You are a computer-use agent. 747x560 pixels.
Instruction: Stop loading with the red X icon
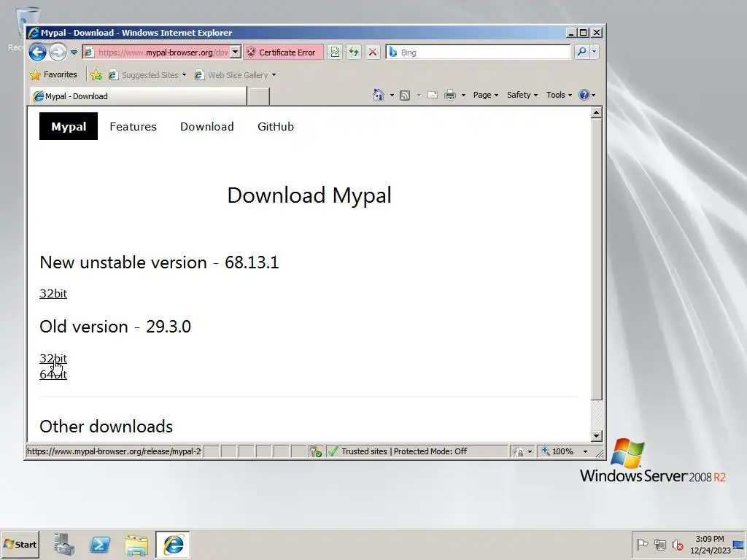pos(373,52)
